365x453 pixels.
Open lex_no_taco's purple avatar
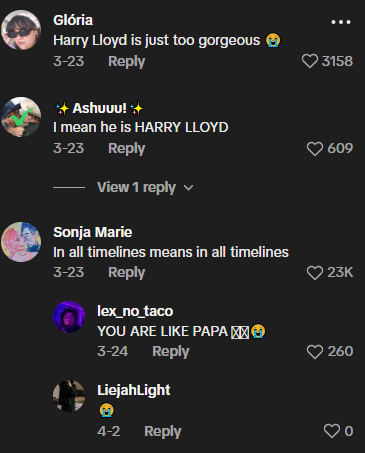[69, 317]
